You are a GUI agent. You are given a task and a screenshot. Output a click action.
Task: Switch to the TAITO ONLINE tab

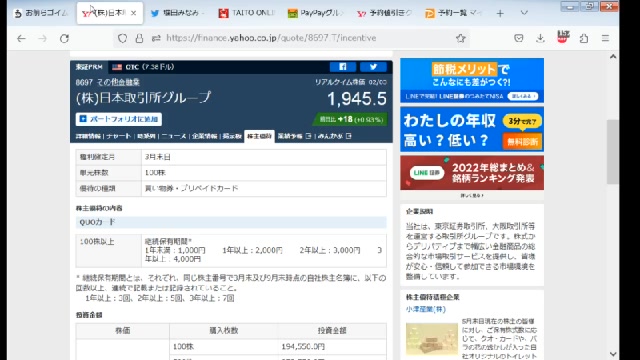pos(246,13)
